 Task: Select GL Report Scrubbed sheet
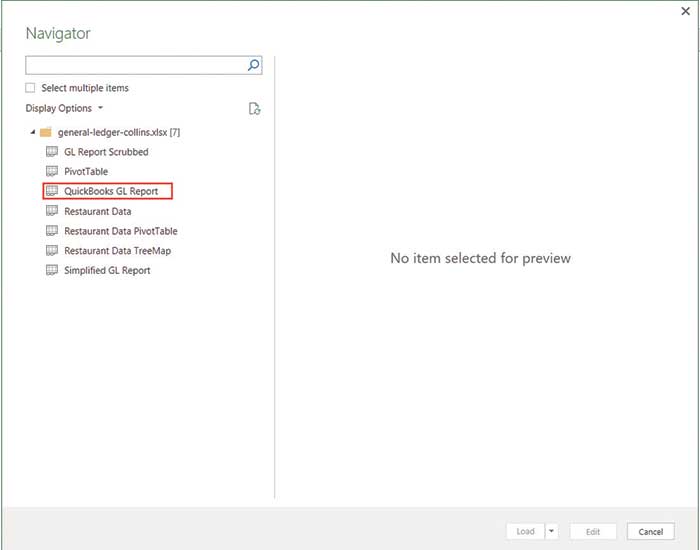coord(106,152)
